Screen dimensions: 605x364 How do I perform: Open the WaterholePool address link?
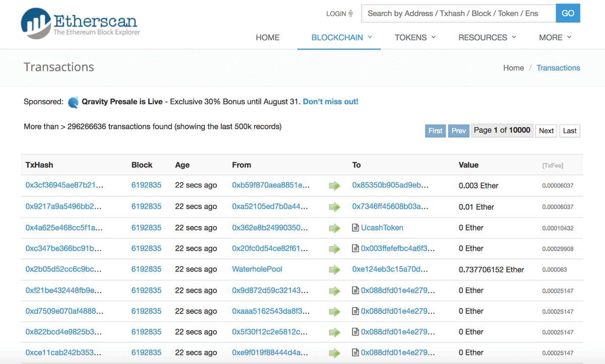coord(257,270)
